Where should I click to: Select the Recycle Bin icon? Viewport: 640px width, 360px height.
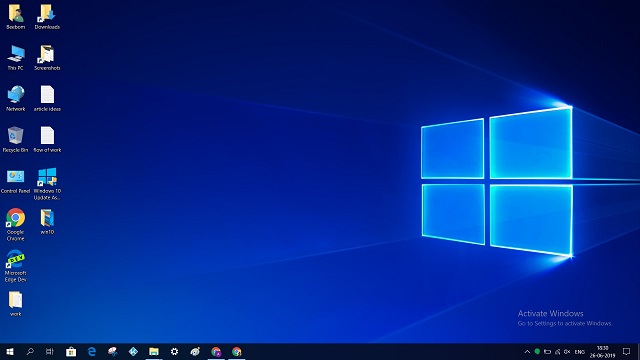tap(16, 139)
